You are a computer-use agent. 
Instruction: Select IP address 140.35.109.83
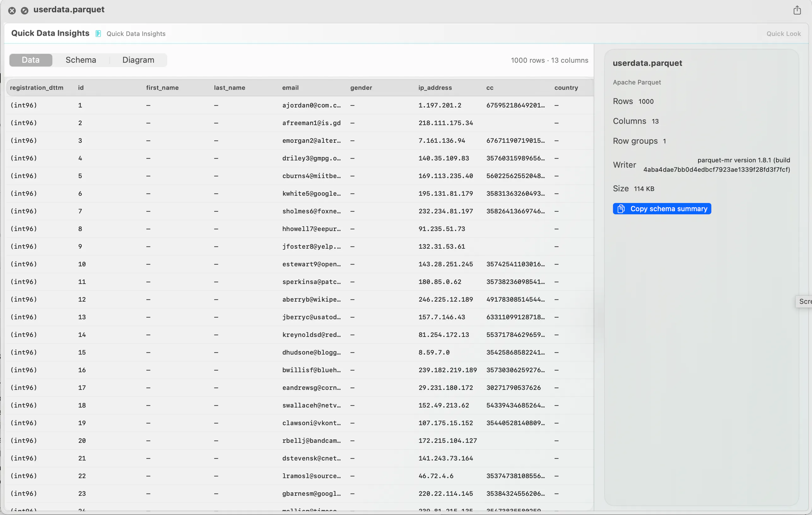(444, 158)
